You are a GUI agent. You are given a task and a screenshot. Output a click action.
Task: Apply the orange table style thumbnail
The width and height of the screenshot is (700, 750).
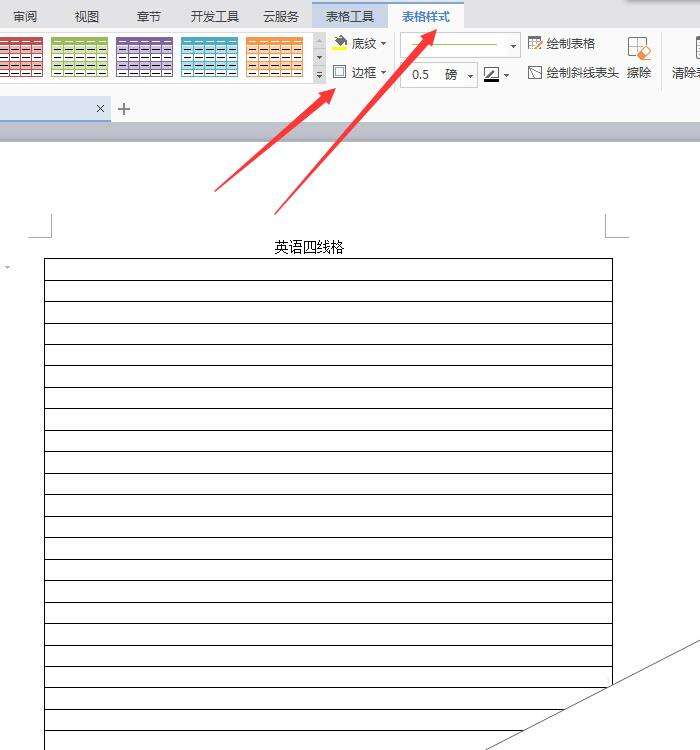click(275, 57)
